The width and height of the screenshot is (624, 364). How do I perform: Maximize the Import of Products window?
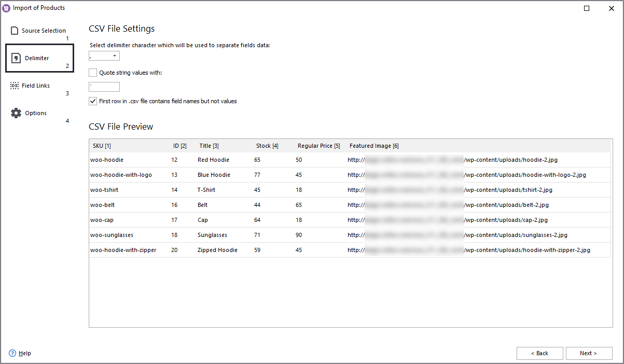pyautogui.click(x=587, y=8)
